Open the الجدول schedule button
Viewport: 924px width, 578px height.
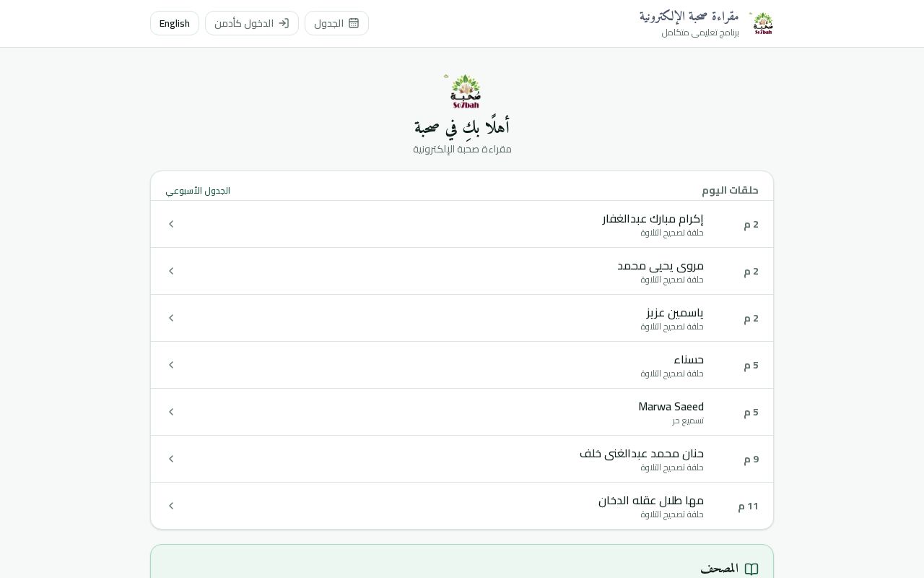coord(336,23)
